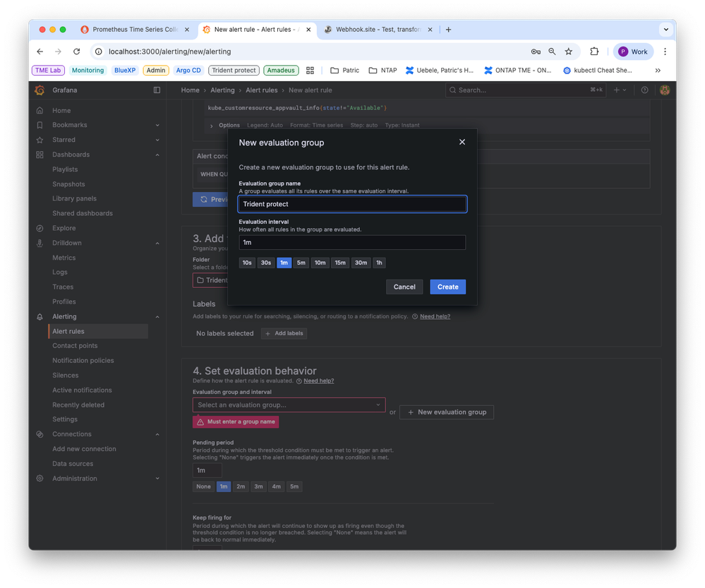Open the Monitoring bookmark
The height and width of the screenshot is (588, 705).
pyautogui.click(x=88, y=70)
